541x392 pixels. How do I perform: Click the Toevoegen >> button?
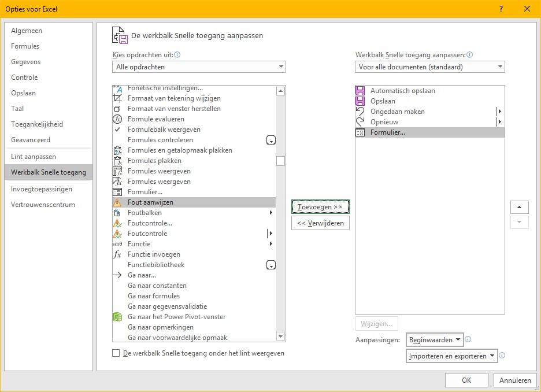(320, 207)
